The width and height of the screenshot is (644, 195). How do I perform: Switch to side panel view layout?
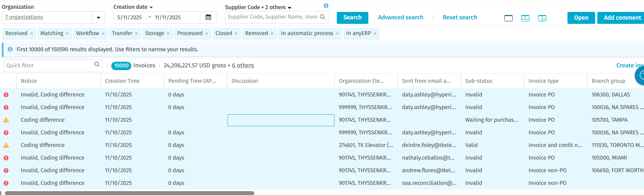[542, 18]
